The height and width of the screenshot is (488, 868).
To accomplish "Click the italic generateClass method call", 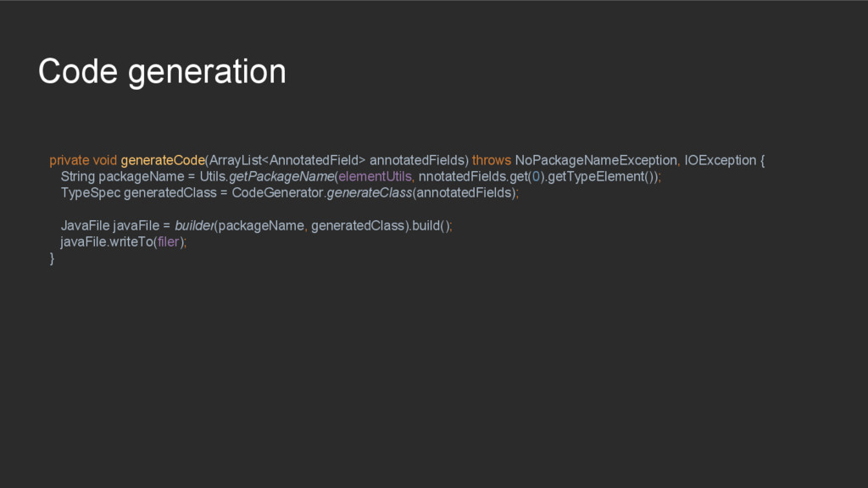I will point(369,192).
